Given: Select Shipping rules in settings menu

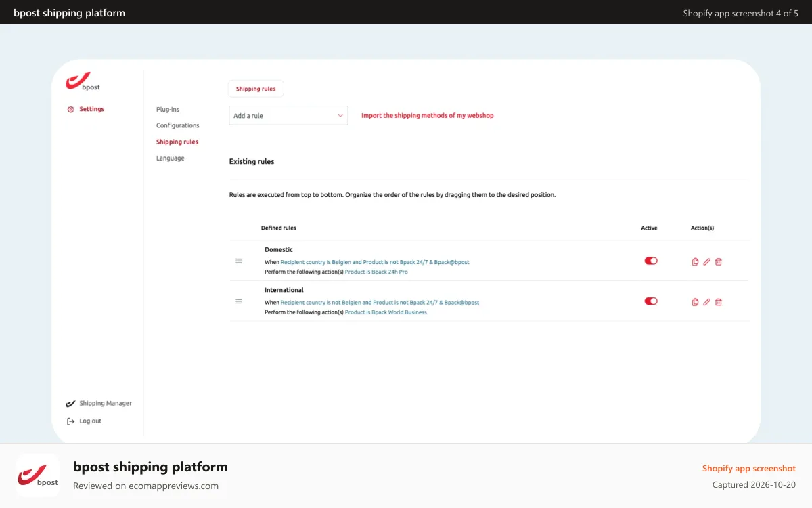Looking at the screenshot, I should point(177,142).
